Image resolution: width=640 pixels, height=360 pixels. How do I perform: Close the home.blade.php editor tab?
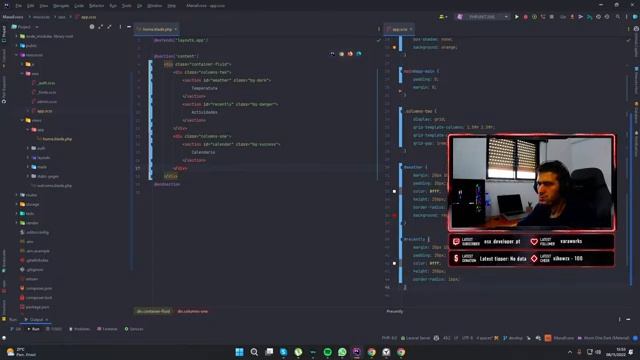(x=176, y=29)
